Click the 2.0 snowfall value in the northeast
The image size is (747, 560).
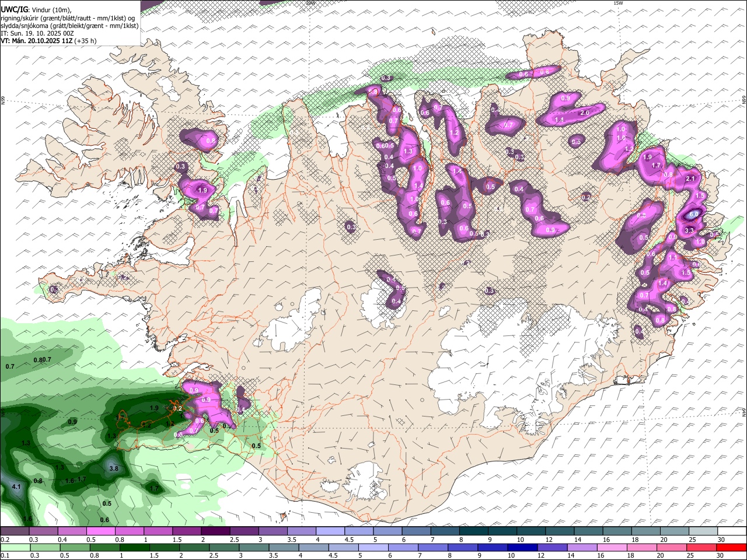[x=584, y=113]
